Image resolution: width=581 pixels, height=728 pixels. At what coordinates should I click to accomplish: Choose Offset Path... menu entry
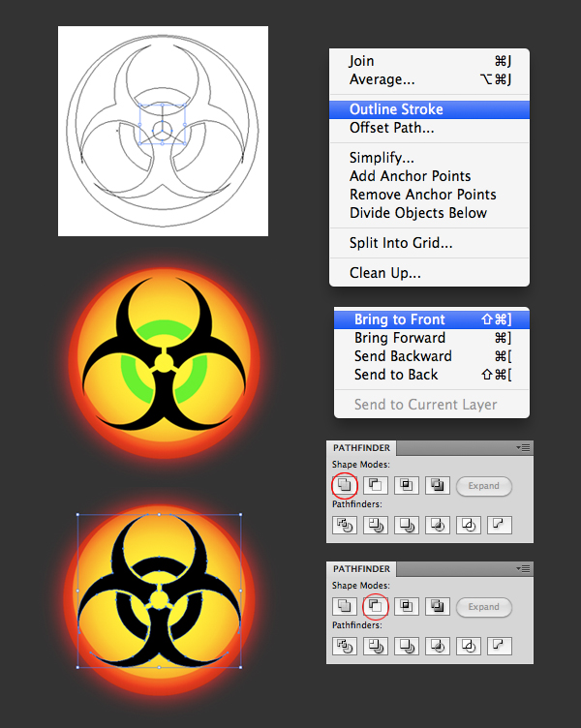coord(391,128)
